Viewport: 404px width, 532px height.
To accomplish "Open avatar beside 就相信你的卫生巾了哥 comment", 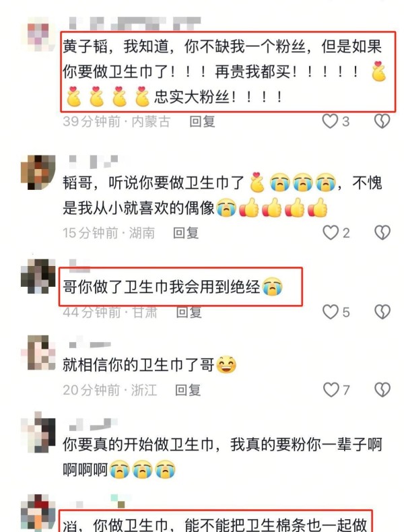I will point(38,352).
